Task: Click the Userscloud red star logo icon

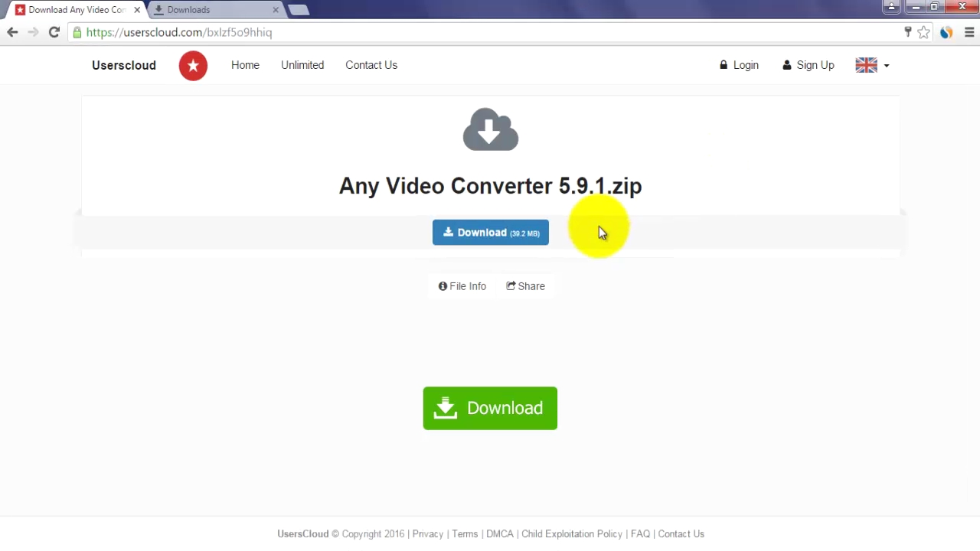Action: (193, 65)
